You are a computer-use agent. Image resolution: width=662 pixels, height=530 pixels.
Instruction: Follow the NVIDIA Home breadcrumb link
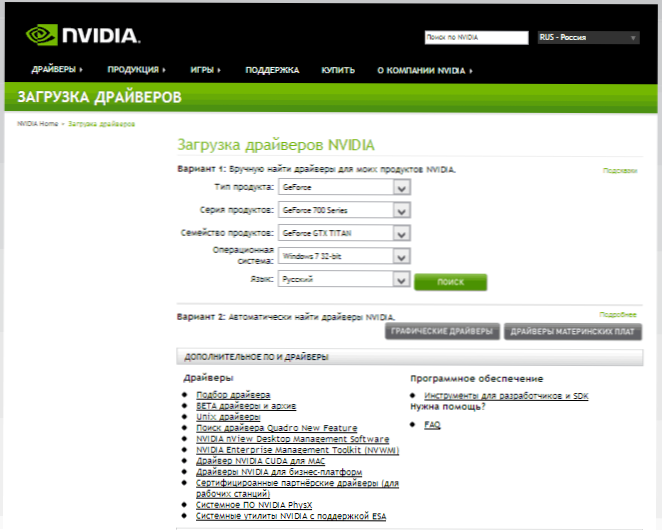tap(38, 124)
